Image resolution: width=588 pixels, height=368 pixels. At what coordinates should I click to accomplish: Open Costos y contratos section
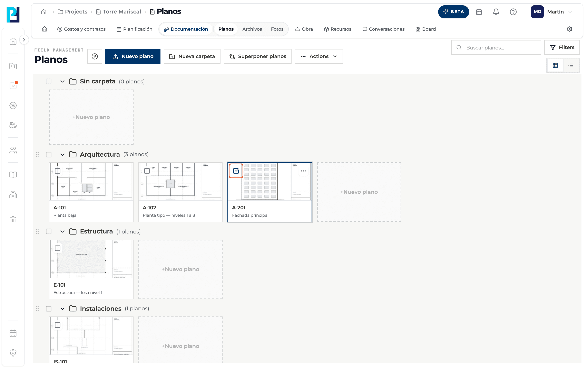(x=81, y=29)
